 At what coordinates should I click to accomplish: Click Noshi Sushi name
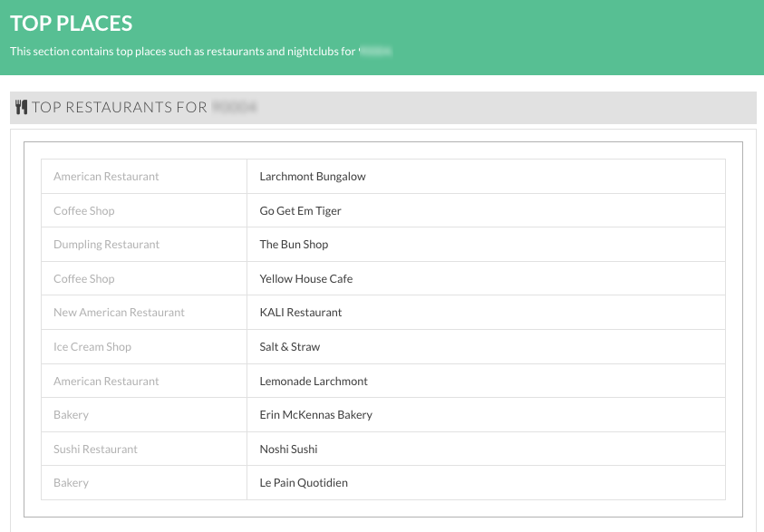288,450
